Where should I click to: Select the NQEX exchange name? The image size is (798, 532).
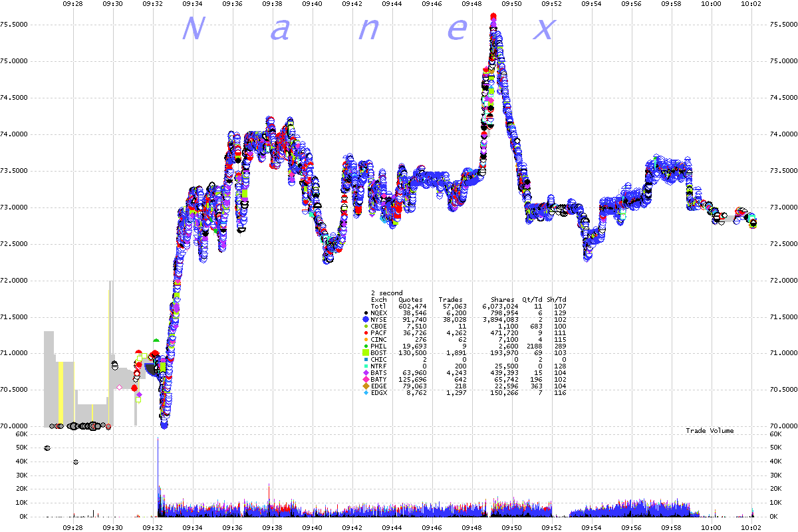point(378,313)
